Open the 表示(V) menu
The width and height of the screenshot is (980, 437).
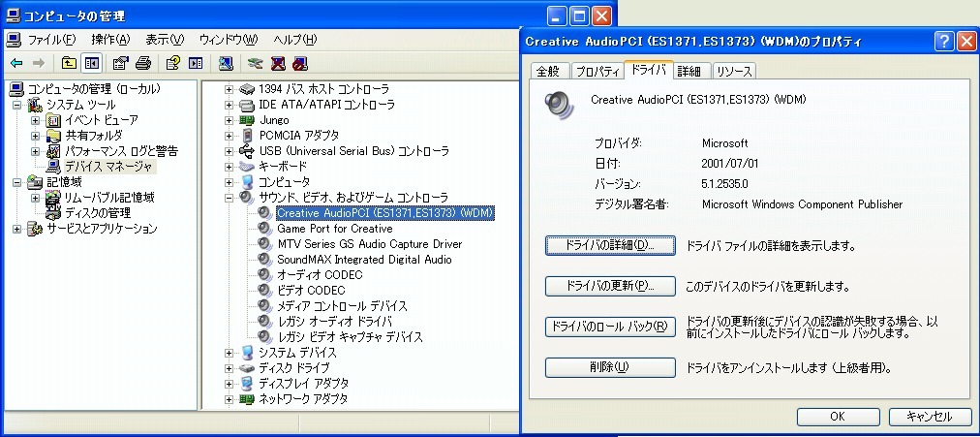pos(165,40)
